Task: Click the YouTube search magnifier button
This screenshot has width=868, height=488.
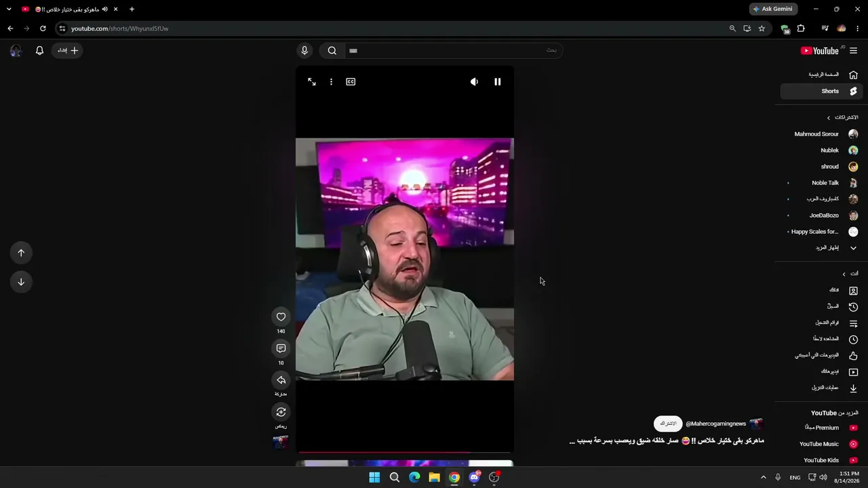Action: pyautogui.click(x=332, y=50)
